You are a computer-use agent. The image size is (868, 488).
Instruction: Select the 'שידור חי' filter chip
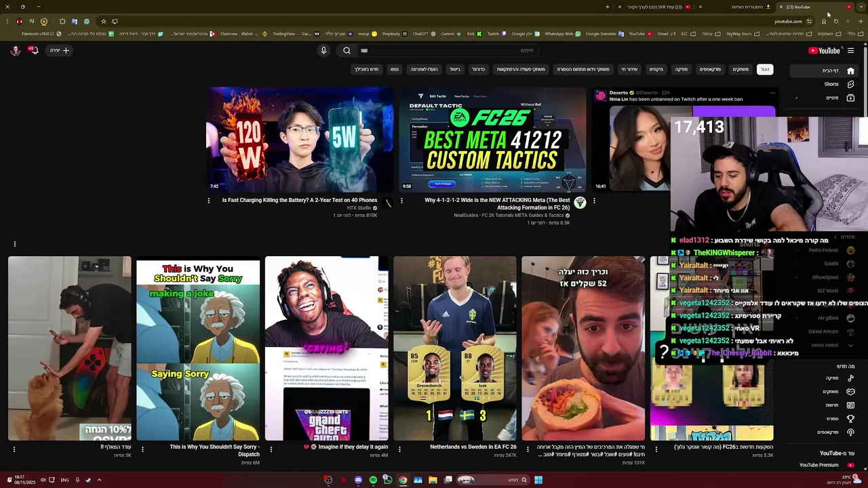tap(629, 69)
